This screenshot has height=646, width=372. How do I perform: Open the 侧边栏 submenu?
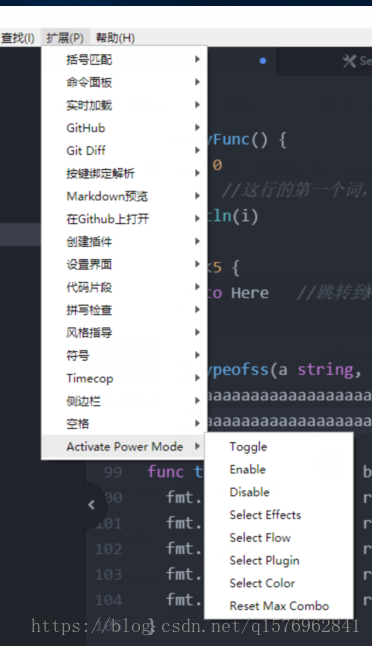[x=124, y=401]
